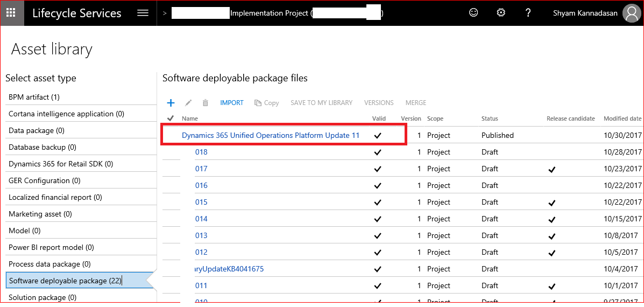Sort by Status column header
644x307 pixels.
pyautogui.click(x=490, y=118)
